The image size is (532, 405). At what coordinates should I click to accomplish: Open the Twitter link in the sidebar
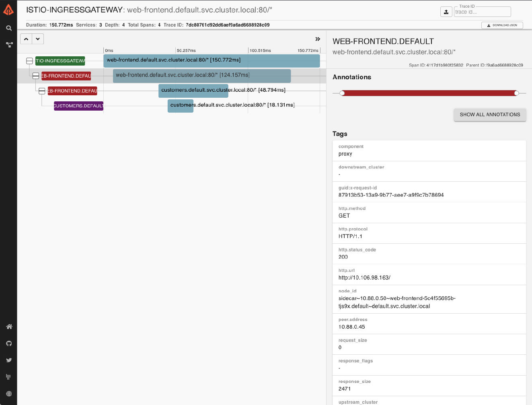tap(9, 360)
